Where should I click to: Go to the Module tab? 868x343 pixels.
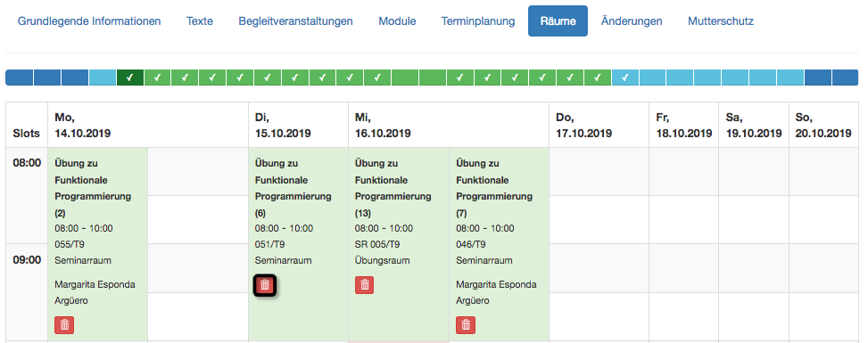398,21
